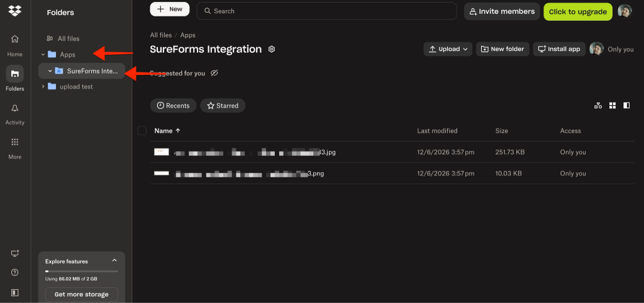The image size is (644, 303).
Task: Click Only you access for .png file
Action: pos(572,174)
